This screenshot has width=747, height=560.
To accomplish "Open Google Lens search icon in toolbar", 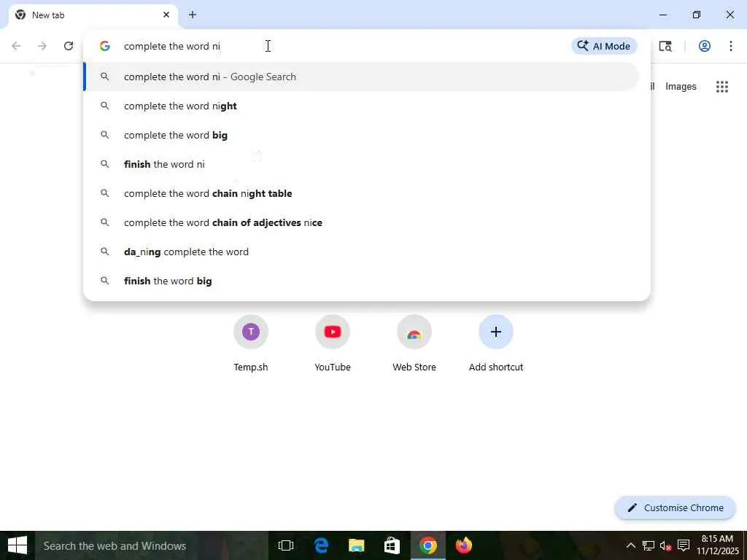I will [665, 46].
